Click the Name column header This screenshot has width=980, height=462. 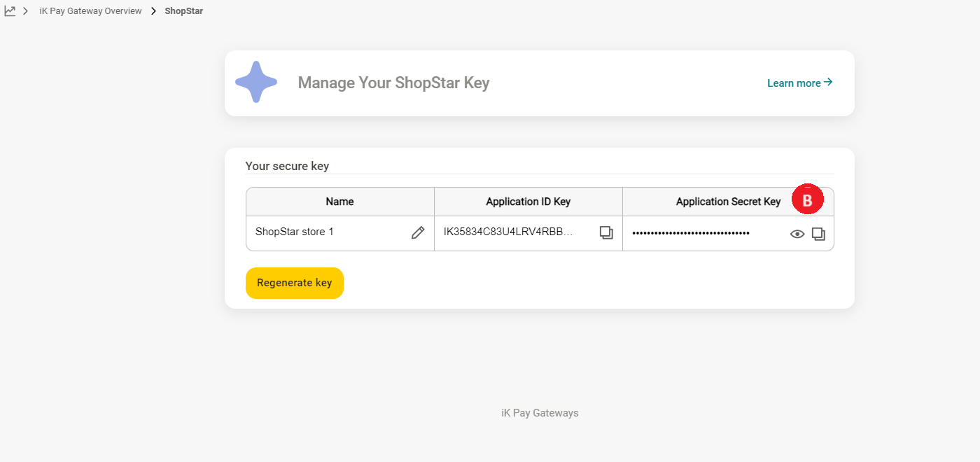click(339, 202)
